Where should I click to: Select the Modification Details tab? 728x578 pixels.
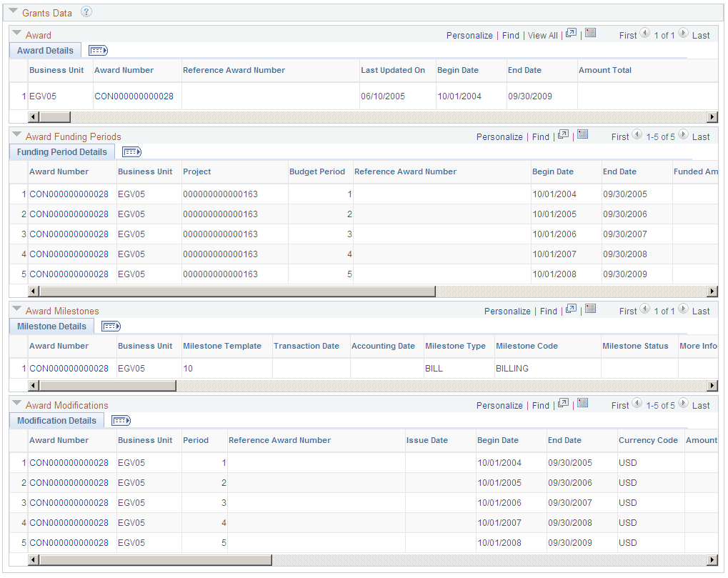click(56, 420)
